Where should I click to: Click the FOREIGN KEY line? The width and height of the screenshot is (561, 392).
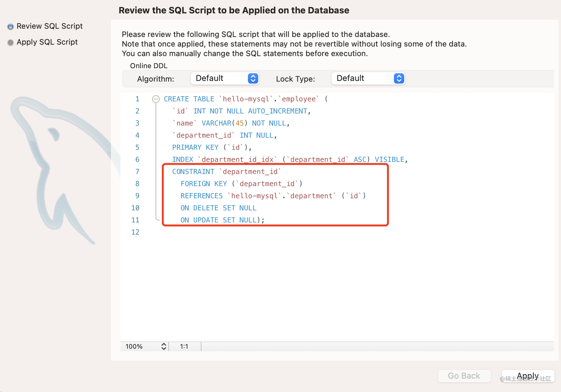coord(241,184)
